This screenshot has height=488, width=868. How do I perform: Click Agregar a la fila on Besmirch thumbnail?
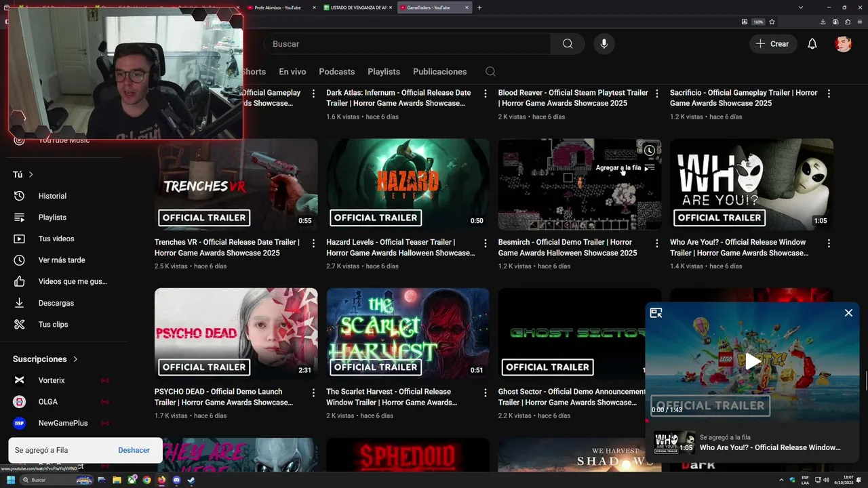click(x=625, y=167)
